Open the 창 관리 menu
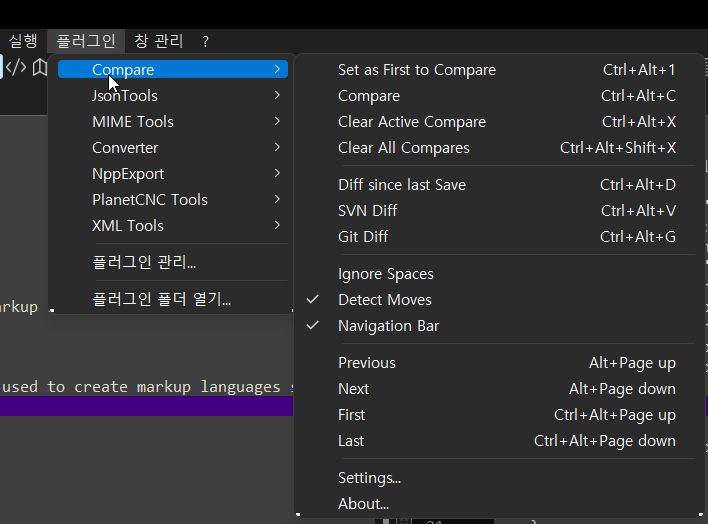Image resolution: width=708 pixels, height=524 pixels. coord(158,41)
